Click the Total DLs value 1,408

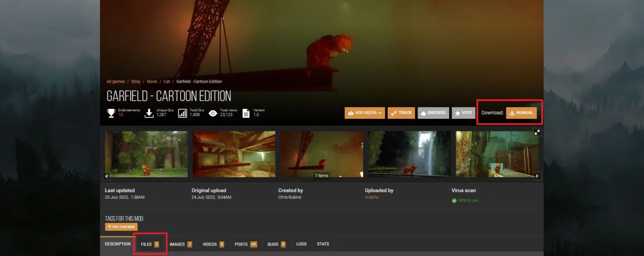tap(195, 115)
